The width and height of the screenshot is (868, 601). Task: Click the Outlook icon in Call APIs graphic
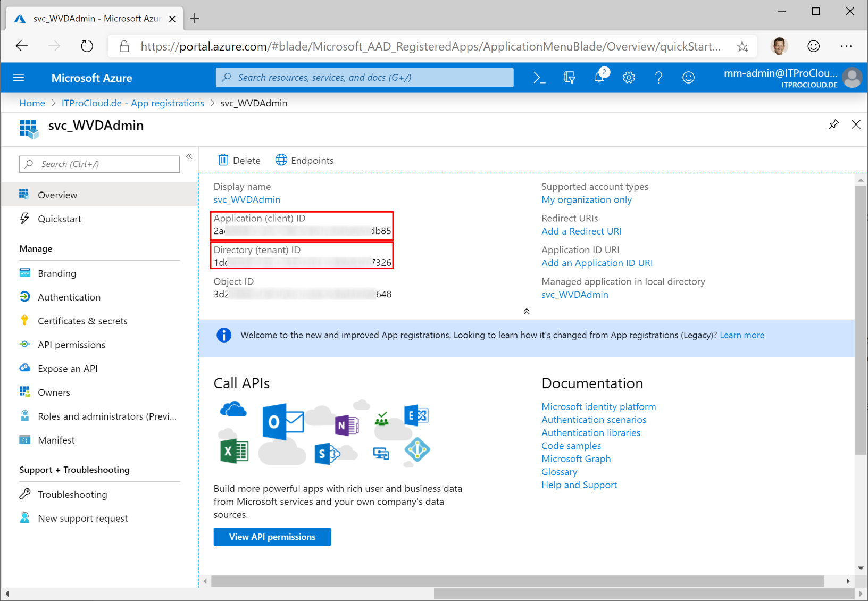point(283,421)
